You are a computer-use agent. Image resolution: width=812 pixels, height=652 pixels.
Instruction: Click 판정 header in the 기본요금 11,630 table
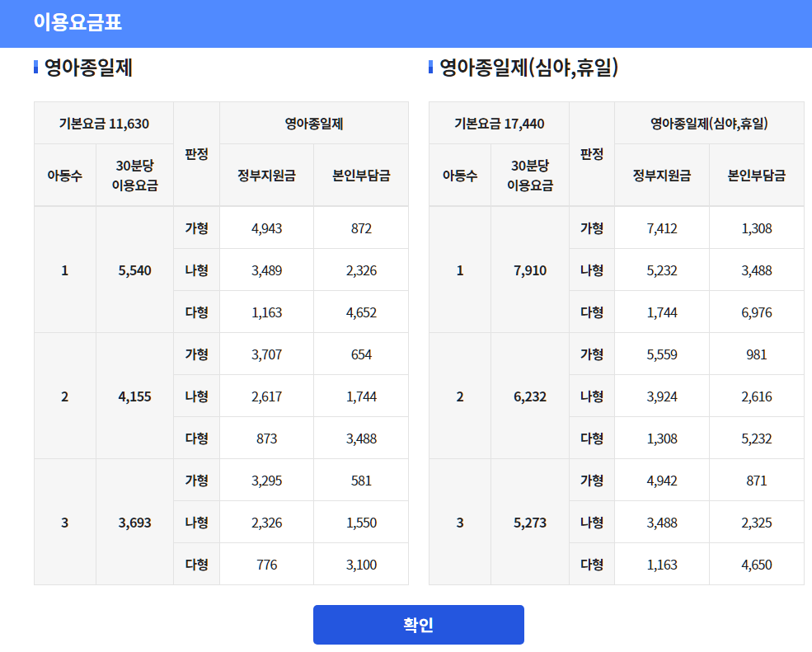tap(197, 154)
